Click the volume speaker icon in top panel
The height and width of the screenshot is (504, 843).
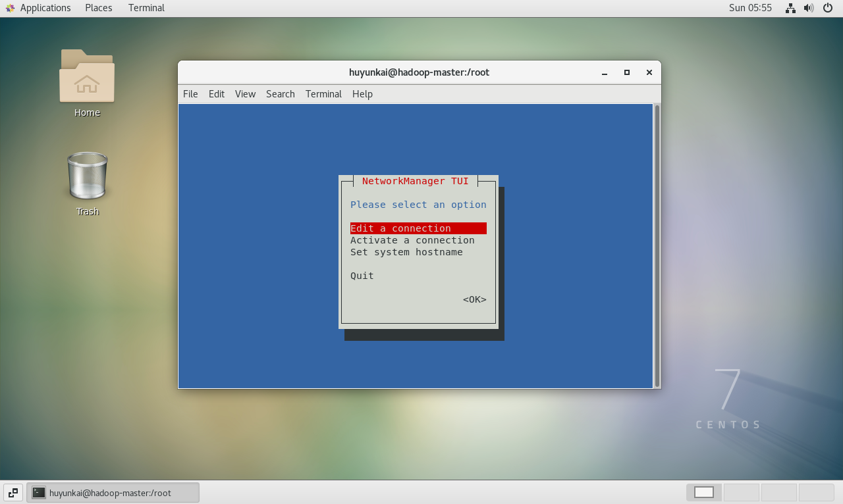tap(809, 8)
